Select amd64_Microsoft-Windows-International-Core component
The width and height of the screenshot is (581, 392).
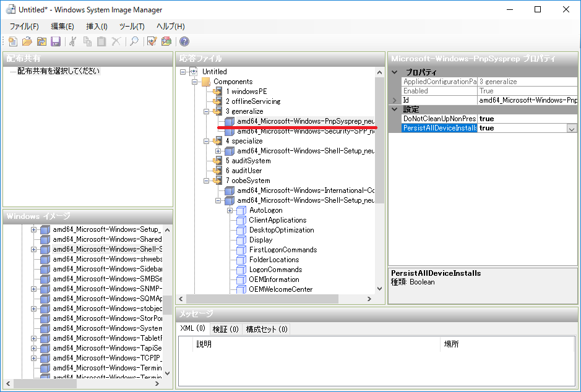click(306, 190)
